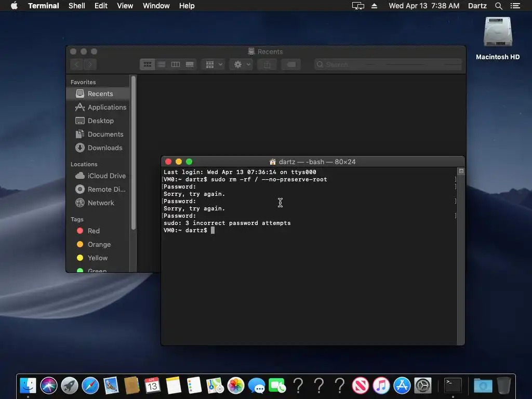Switch Finder to gallery view
This screenshot has width=532, height=399.
190,64
